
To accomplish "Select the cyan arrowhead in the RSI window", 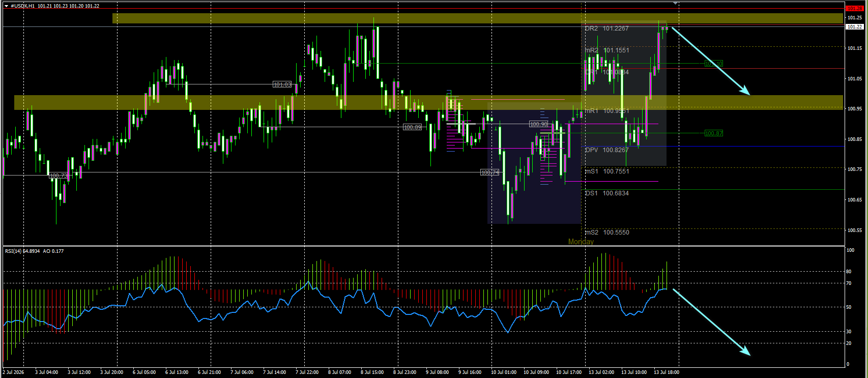I will (x=745, y=351).
